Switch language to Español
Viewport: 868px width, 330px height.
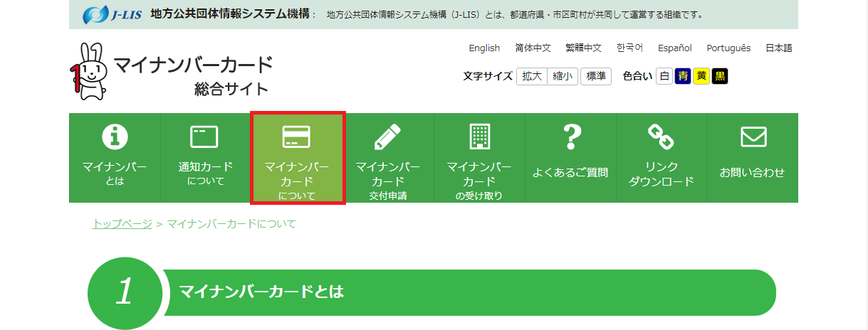pos(675,48)
